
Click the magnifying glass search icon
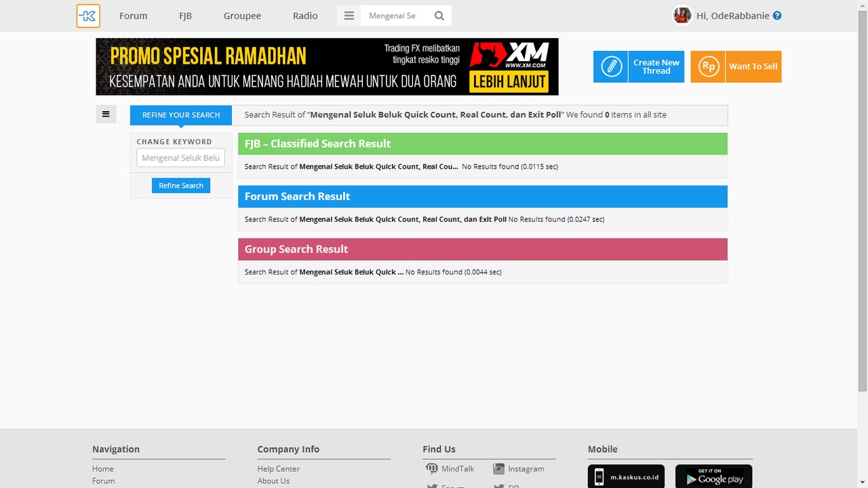point(439,16)
